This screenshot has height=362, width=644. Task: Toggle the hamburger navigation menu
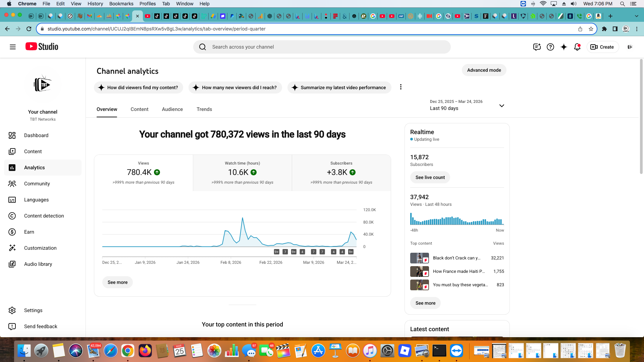[x=12, y=47]
